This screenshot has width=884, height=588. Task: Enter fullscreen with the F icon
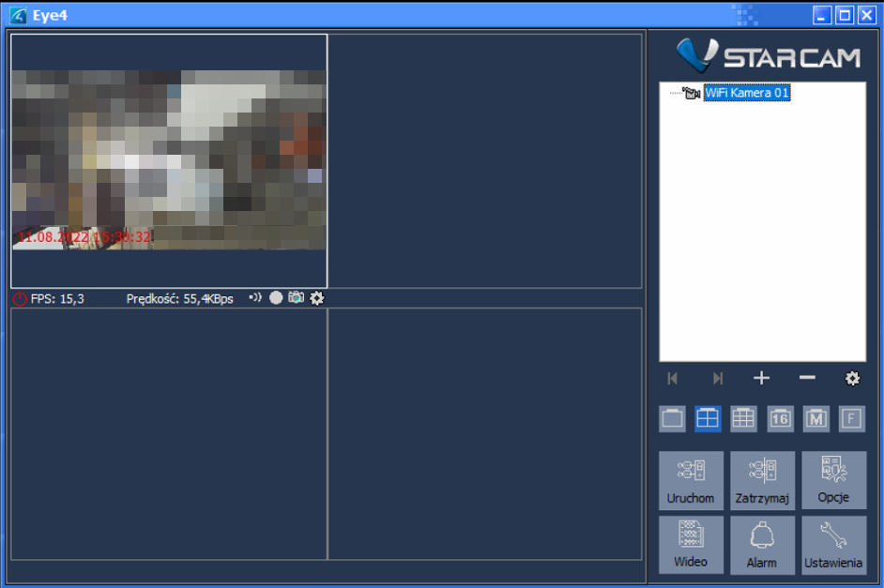(x=851, y=419)
